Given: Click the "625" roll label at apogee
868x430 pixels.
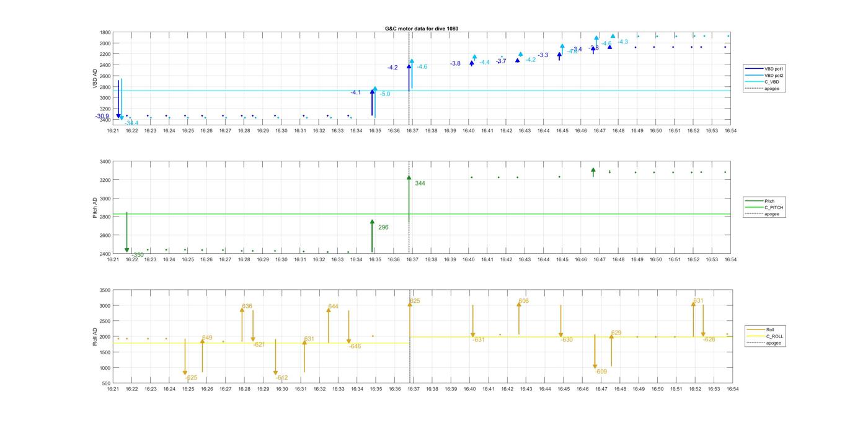Looking at the screenshot, I should (x=415, y=301).
